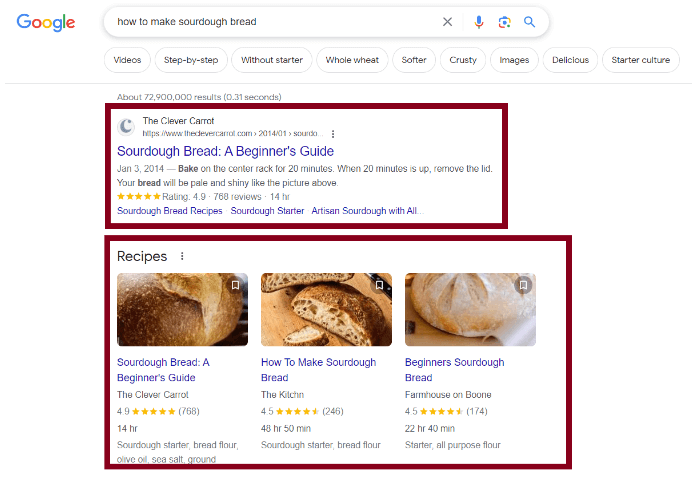Open Google Lens image search
Viewport: 692px width, 485px height.
click(x=505, y=22)
